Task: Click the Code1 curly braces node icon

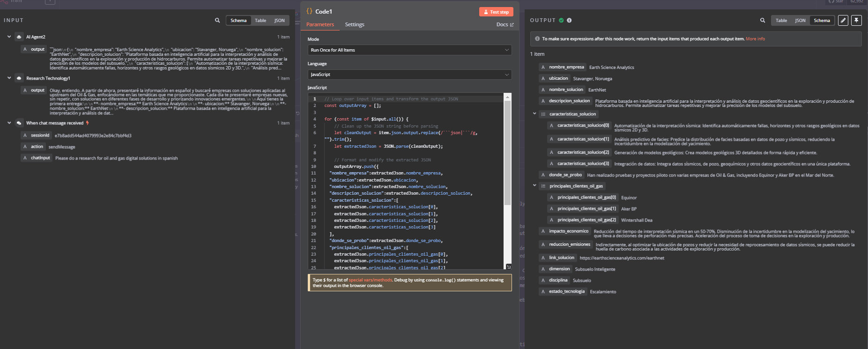Action: (x=309, y=11)
